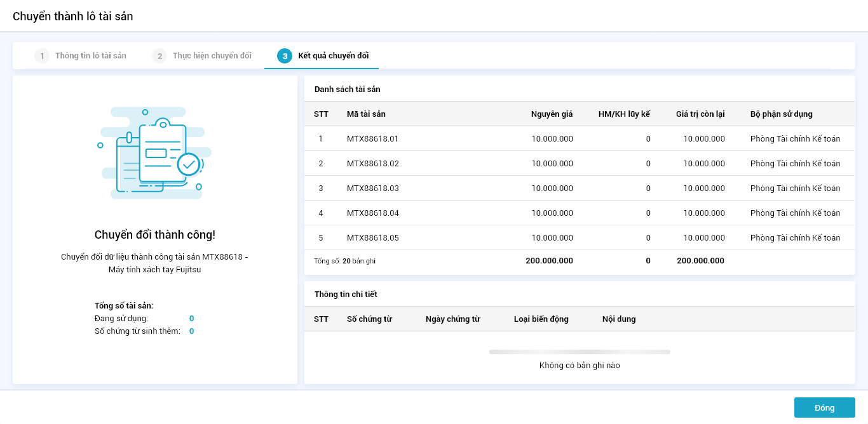Select asset row MTX88618.01

[372, 138]
